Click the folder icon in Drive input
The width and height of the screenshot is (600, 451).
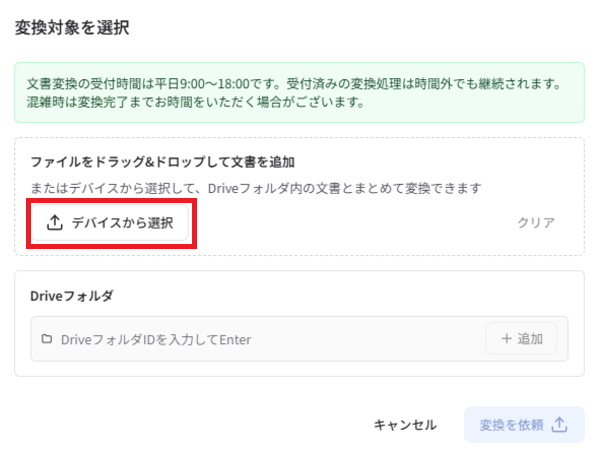tap(47, 339)
